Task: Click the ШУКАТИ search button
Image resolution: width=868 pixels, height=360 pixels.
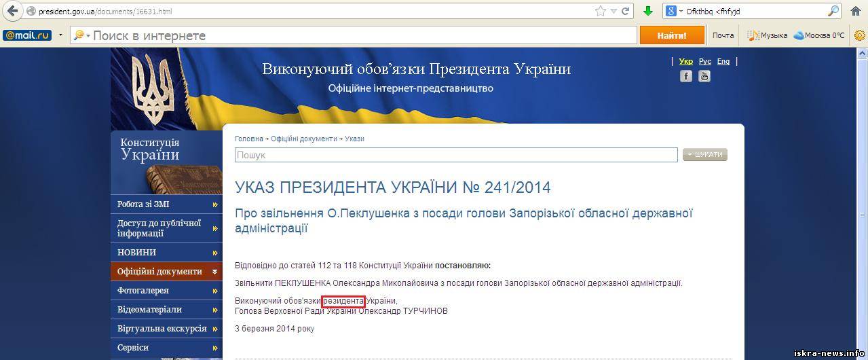Action: (x=704, y=155)
